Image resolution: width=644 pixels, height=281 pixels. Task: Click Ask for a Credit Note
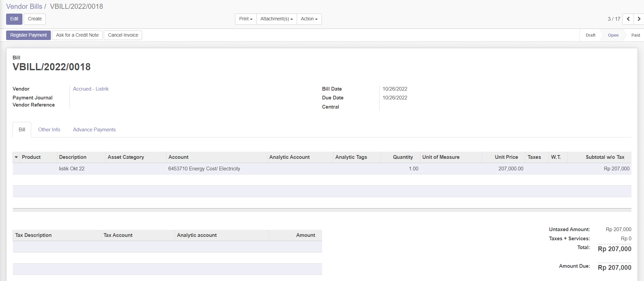click(x=77, y=35)
